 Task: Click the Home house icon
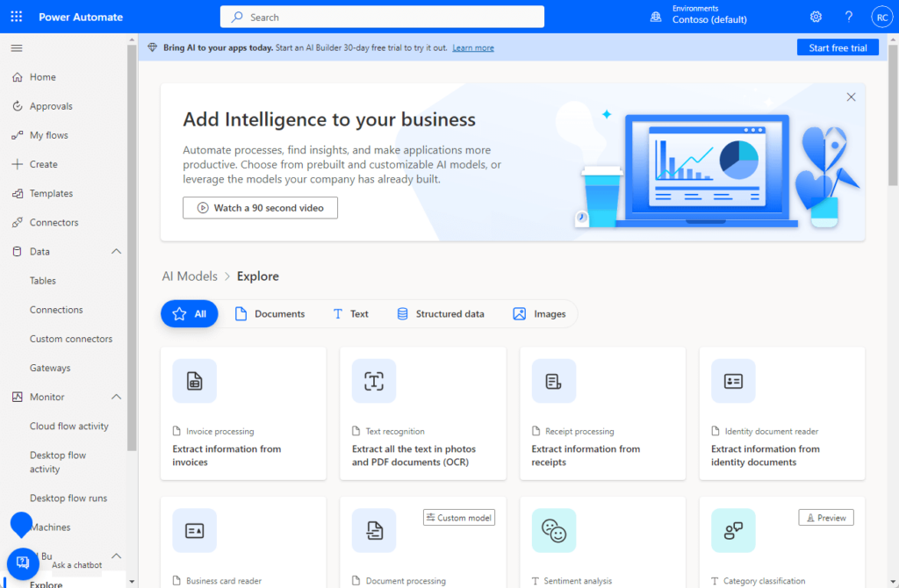coord(18,77)
